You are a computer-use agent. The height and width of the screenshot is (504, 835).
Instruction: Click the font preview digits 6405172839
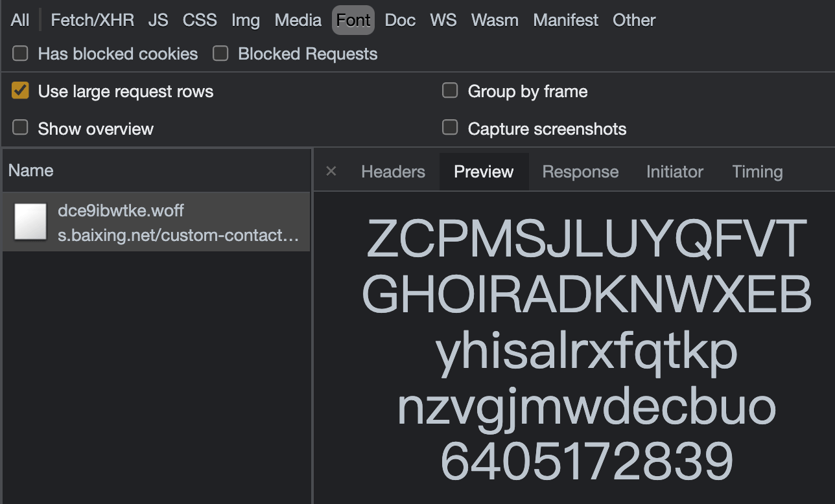point(587,461)
